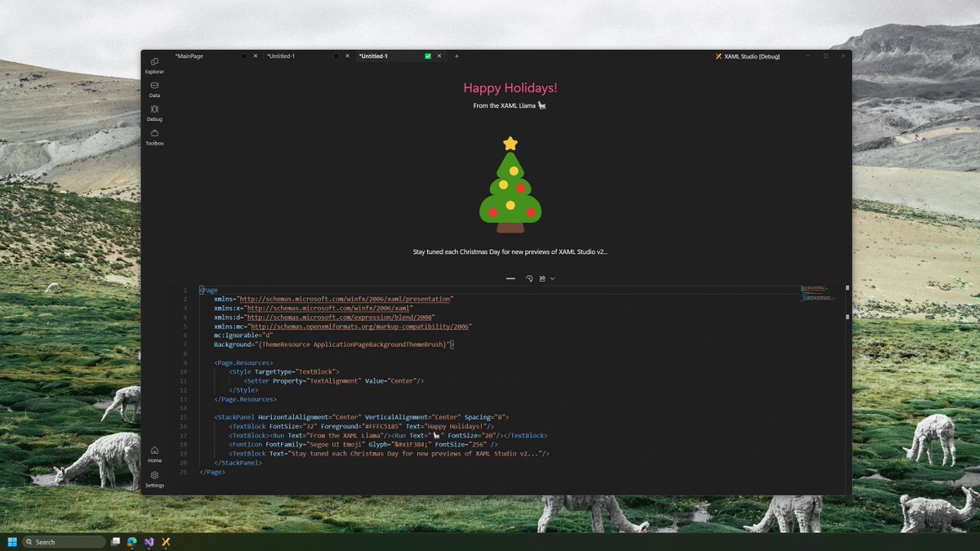
Task: Open the Windows Start menu
Action: [12, 542]
